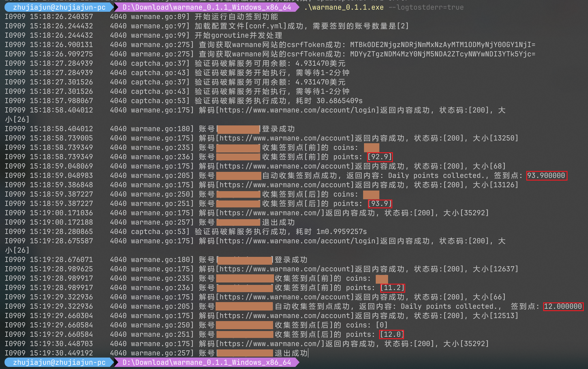Click the red-boxed [93.9] points value
Image resolution: width=588 pixels, height=369 pixels.
[x=380, y=203]
